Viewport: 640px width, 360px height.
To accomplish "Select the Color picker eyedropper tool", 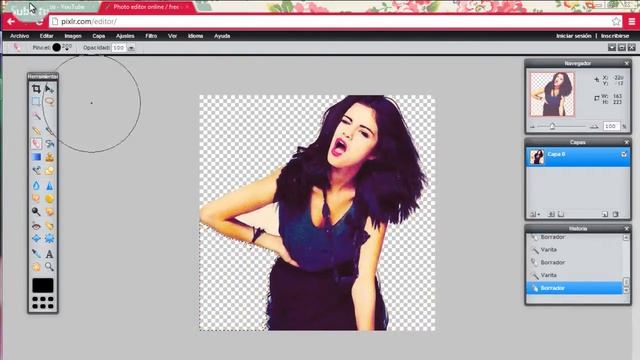I will (x=36, y=254).
